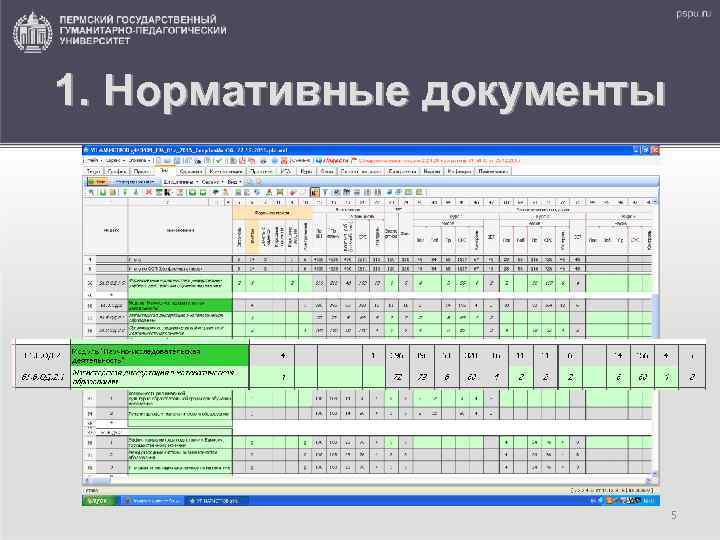
Task: Open the Сервис menu in the menu bar
Action: point(115,161)
